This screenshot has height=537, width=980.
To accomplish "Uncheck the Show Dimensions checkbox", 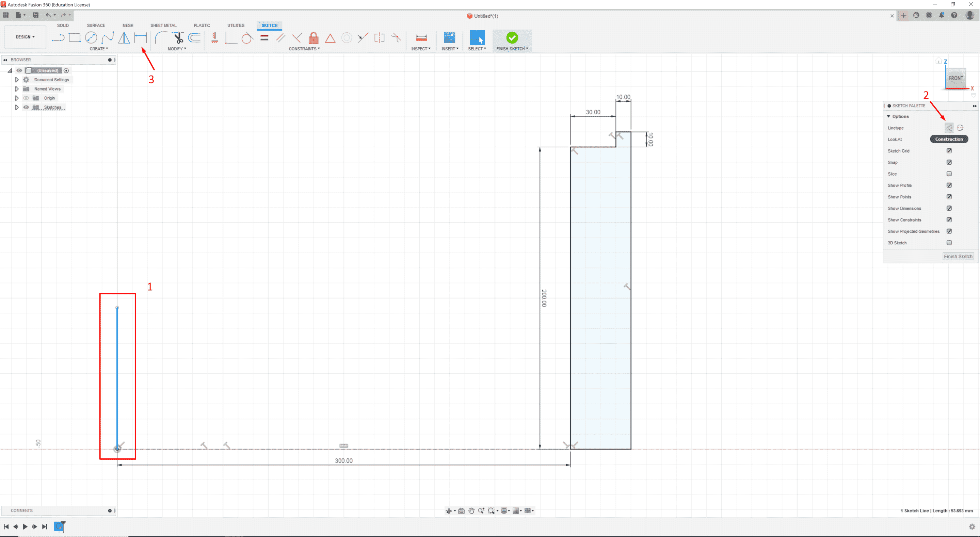I will tap(949, 208).
